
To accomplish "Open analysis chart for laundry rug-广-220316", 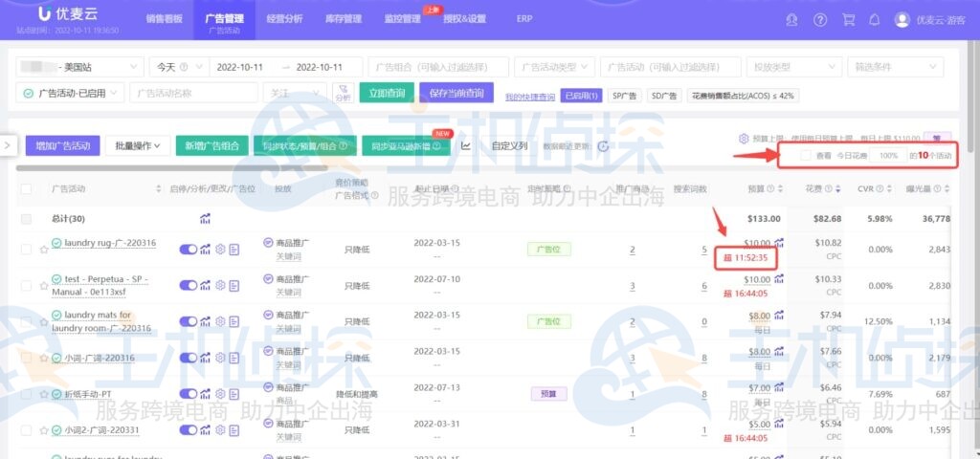I will [x=205, y=250].
